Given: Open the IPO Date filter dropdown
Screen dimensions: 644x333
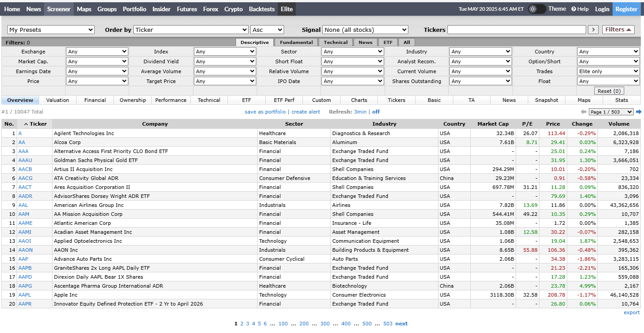Looking at the screenshot, I should coord(353,81).
